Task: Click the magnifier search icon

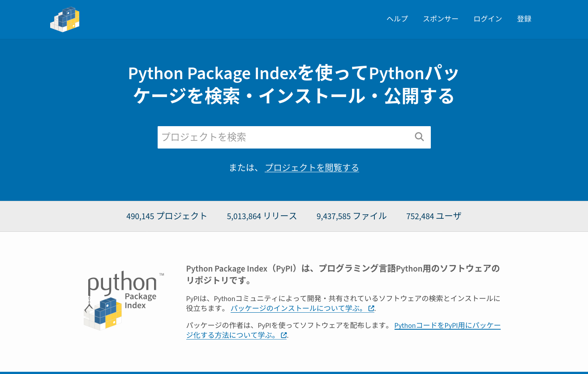Action: pos(419,137)
